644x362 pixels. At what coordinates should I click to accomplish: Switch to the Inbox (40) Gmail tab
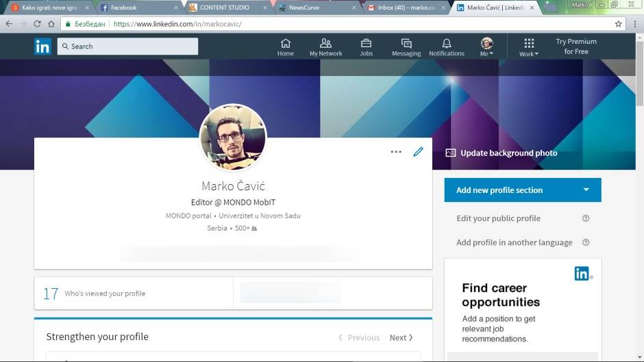(x=406, y=8)
